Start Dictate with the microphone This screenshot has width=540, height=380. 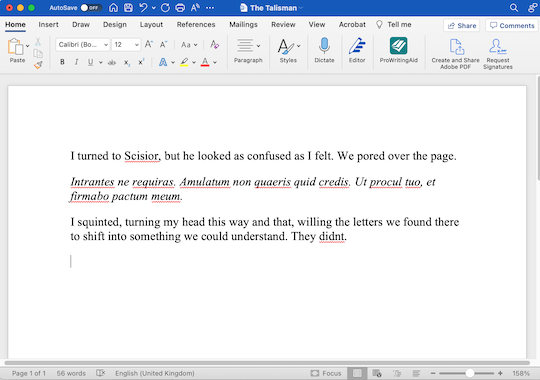[x=324, y=50]
